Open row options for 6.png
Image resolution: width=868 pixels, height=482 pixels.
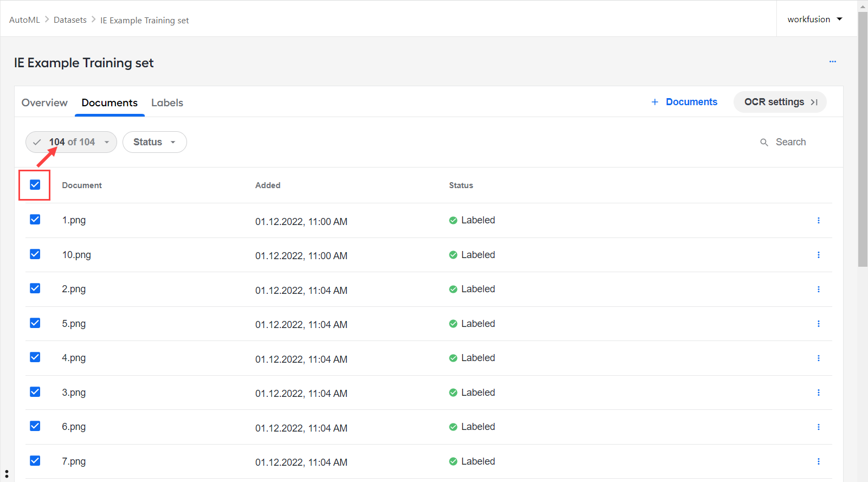pos(818,427)
